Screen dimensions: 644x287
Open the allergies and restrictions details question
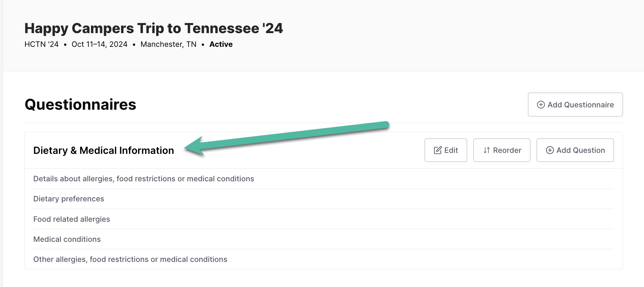pos(143,179)
